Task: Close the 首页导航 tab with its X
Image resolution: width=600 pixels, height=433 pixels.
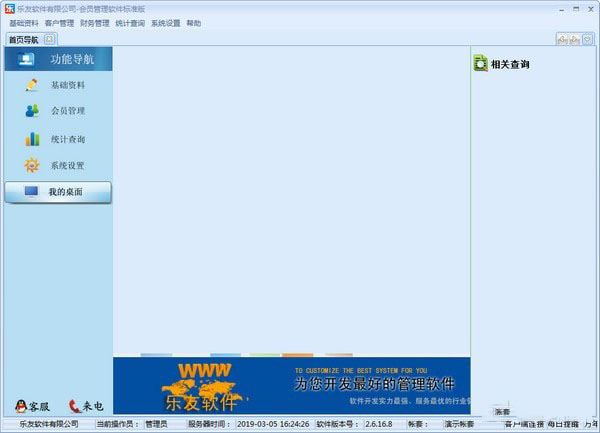Action: pos(49,39)
